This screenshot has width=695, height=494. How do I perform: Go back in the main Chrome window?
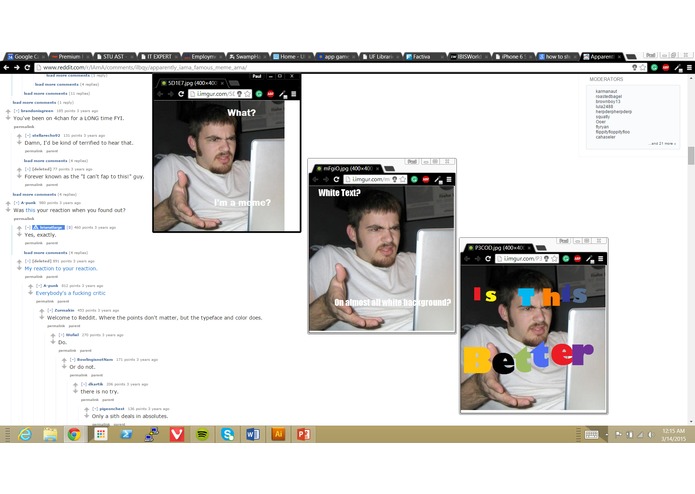(6, 67)
